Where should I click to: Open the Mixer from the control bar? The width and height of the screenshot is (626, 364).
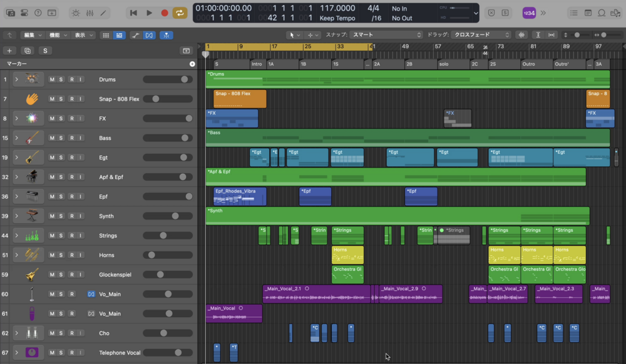(x=90, y=13)
